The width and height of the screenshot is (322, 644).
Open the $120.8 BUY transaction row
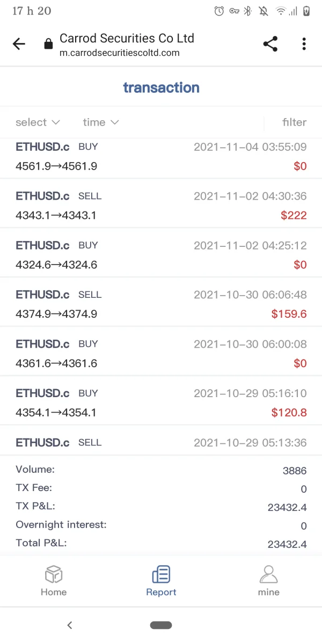(x=161, y=403)
